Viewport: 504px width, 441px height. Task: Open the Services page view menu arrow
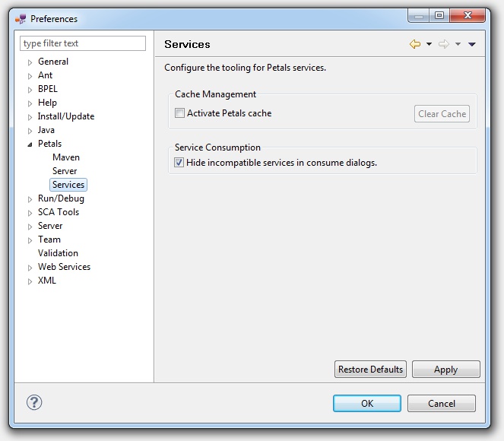472,45
